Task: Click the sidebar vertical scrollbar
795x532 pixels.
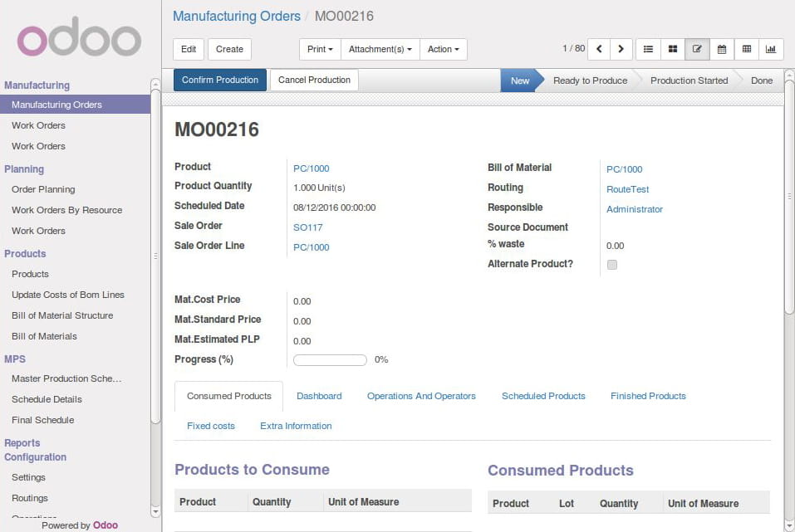Action: point(155,256)
